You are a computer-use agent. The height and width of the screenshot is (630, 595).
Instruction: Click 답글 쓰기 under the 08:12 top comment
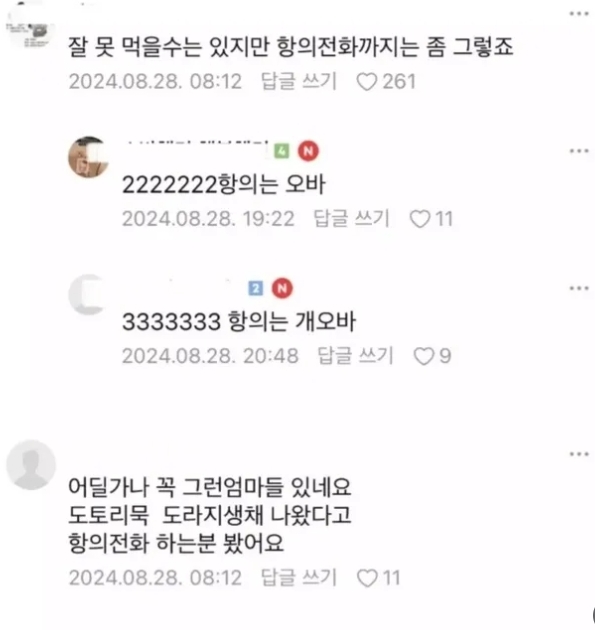[299, 82]
